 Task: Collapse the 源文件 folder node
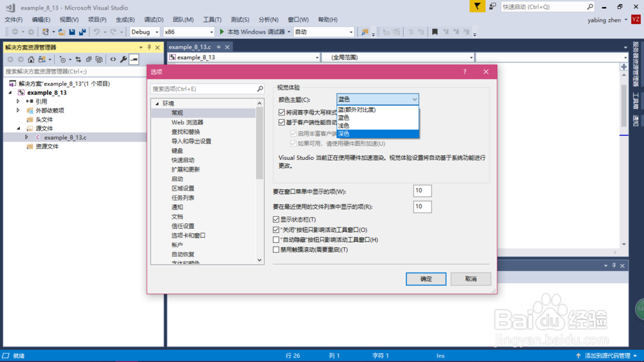19,129
